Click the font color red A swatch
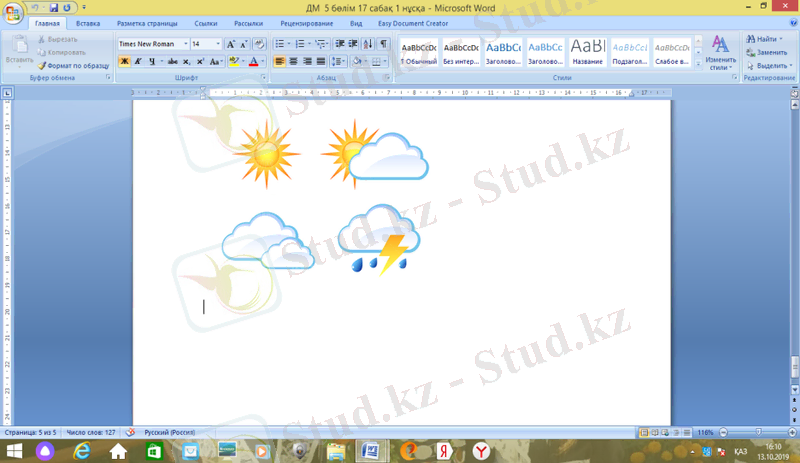Image resolution: width=800 pixels, height=463 pixels. point(253,61)
